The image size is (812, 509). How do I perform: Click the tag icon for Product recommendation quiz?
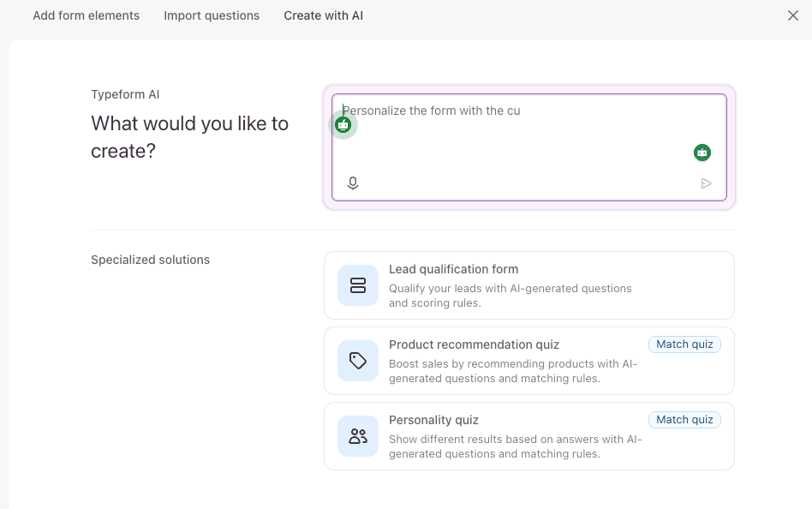coord(357,360)
